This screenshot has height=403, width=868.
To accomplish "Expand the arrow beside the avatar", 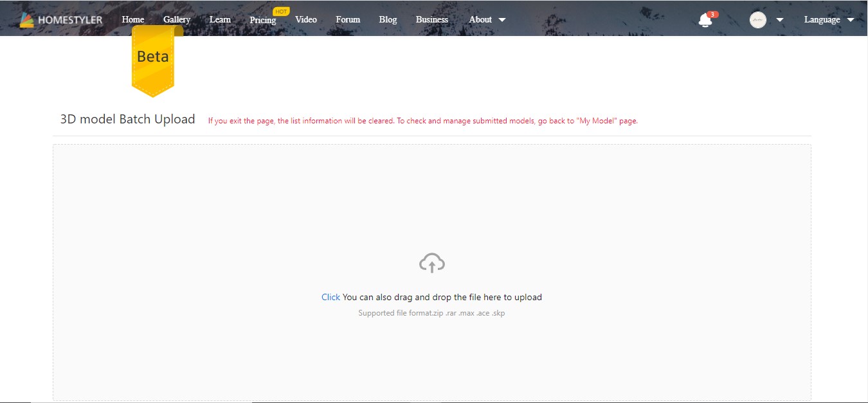I will pyautogui.click(x=780, y=20).
